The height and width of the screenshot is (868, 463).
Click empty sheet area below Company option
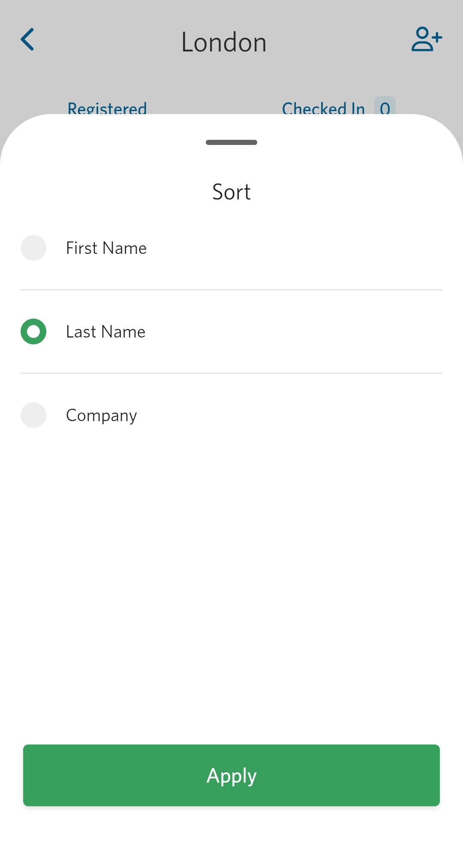[231, 579]
